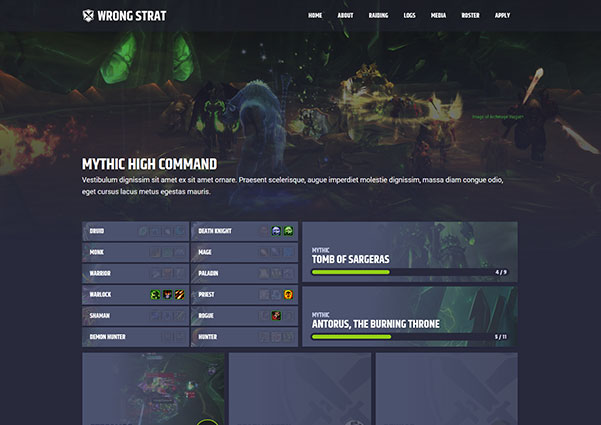Click the faded Arcane icon in Mage row
Screen dimensions: 601x425
264,252
